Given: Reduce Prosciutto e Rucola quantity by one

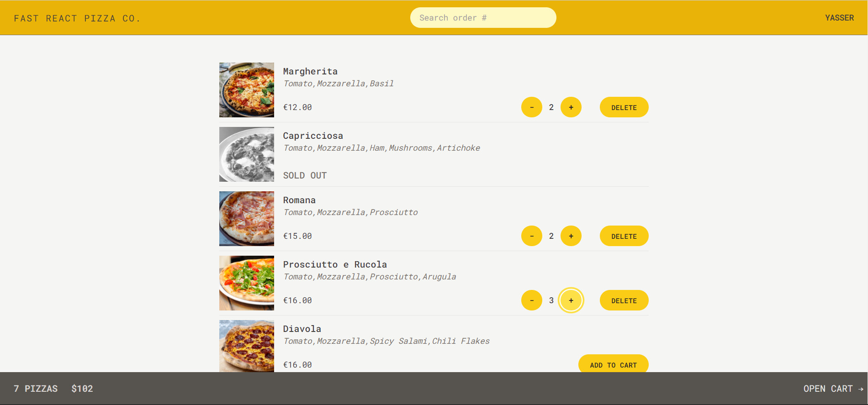Looking at the screenshot, I should 531,300.
